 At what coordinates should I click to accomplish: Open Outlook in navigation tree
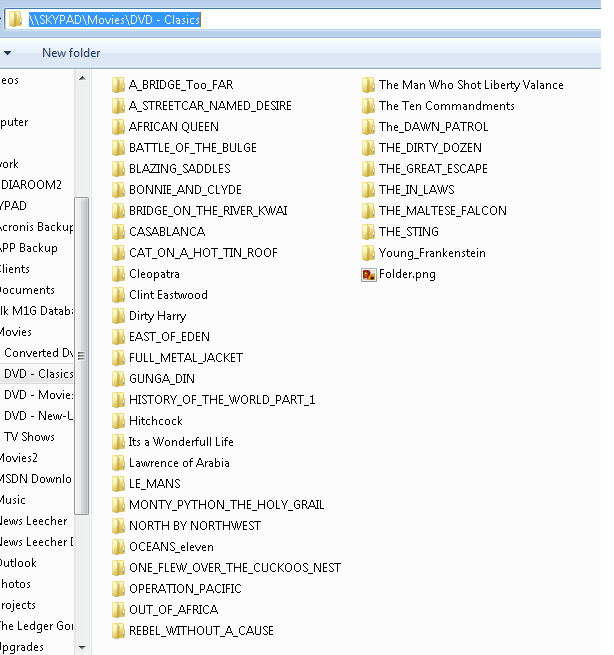(18, 563)
